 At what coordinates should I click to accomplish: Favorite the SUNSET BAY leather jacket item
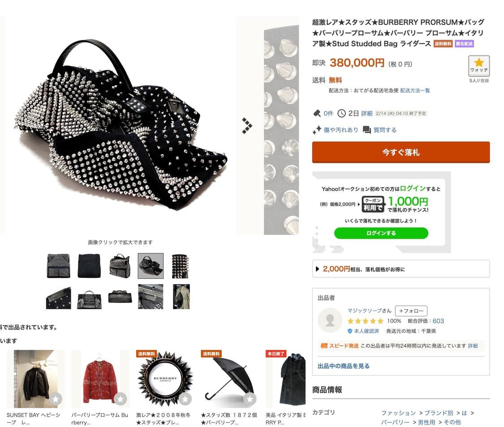(x=56, y=399)
